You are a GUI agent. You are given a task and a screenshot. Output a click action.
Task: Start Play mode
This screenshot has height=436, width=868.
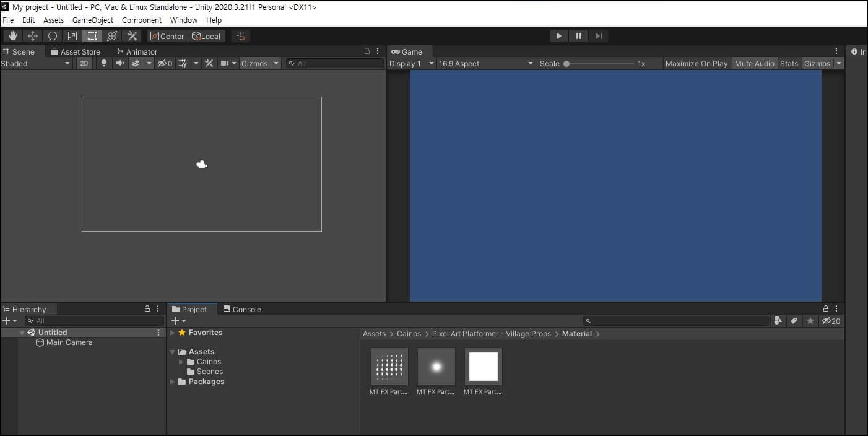(559, 36)
